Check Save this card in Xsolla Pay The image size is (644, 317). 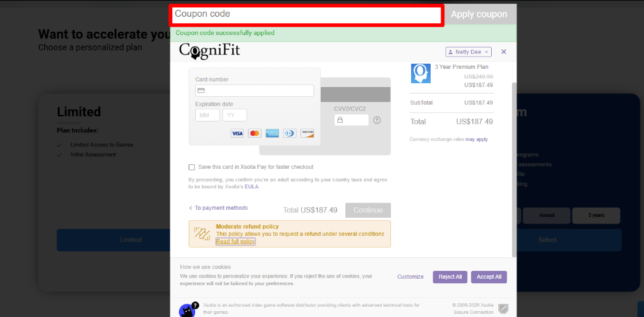coord(192,167)
